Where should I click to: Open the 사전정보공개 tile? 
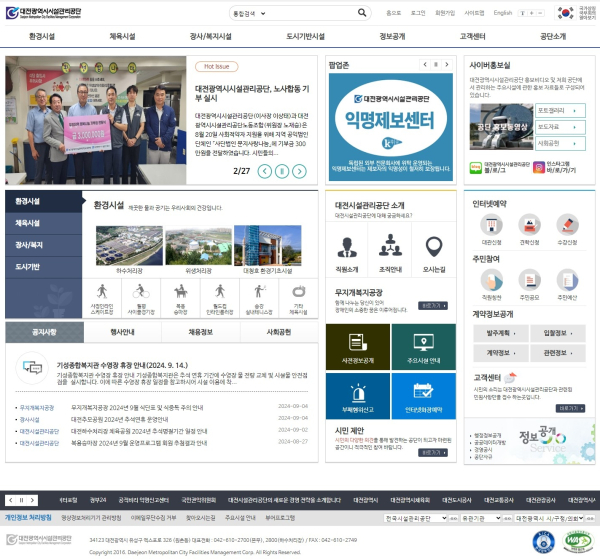pos(358,347)
